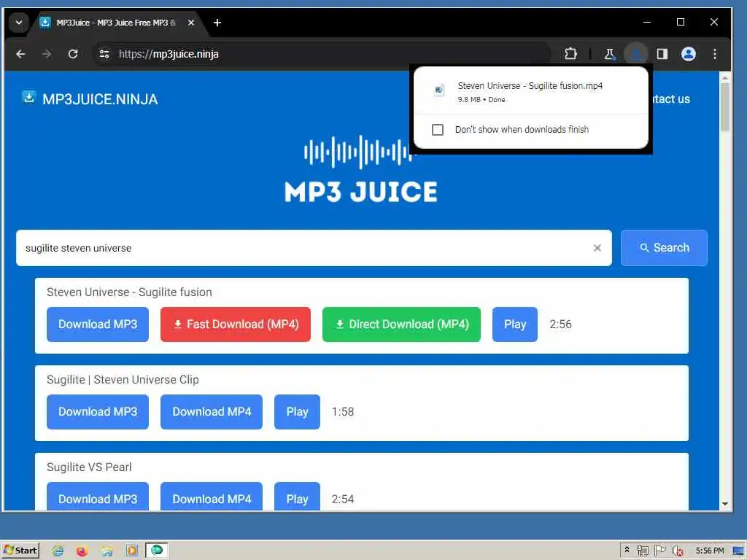Download MP3 for Sugilite fusion
The image size is (747, 560).
[x=98, y=324]
